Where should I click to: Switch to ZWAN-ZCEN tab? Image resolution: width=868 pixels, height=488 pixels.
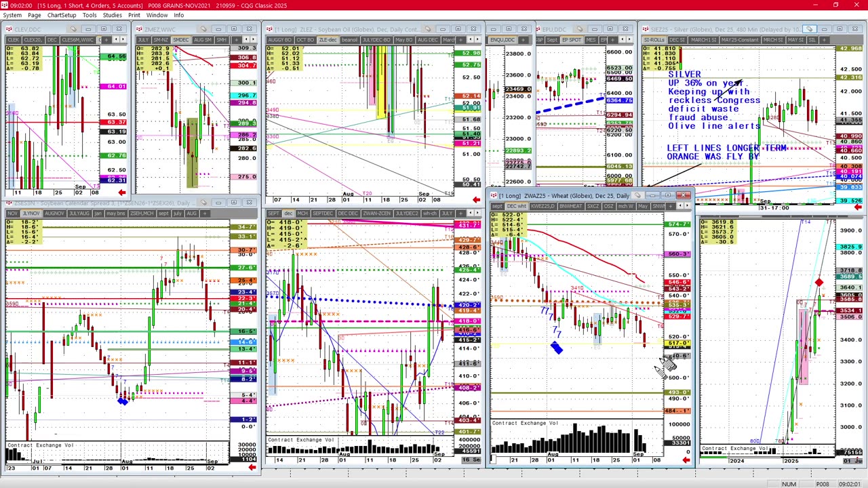[x=377, y=213]
